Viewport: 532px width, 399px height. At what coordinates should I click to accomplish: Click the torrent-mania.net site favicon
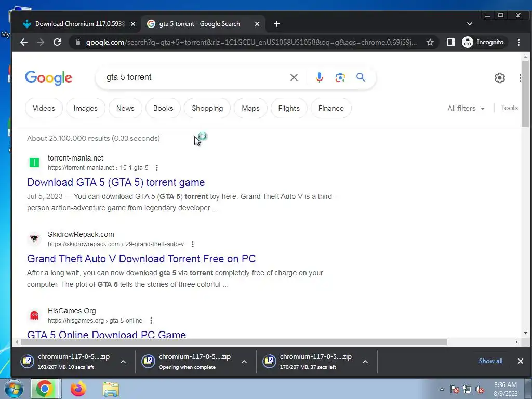point(34,163)
